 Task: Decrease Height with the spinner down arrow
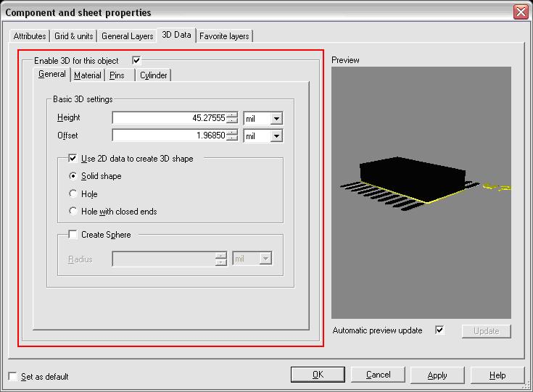coord(232,120)
